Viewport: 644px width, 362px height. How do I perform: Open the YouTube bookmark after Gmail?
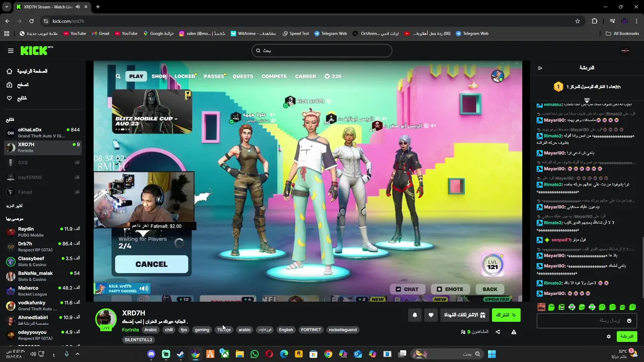click(126, 34)
